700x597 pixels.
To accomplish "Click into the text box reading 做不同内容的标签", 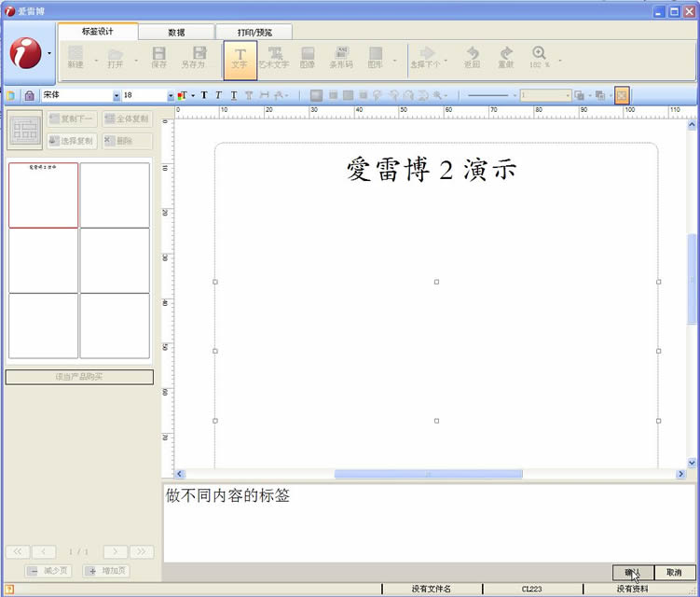I will pos(430,523).
